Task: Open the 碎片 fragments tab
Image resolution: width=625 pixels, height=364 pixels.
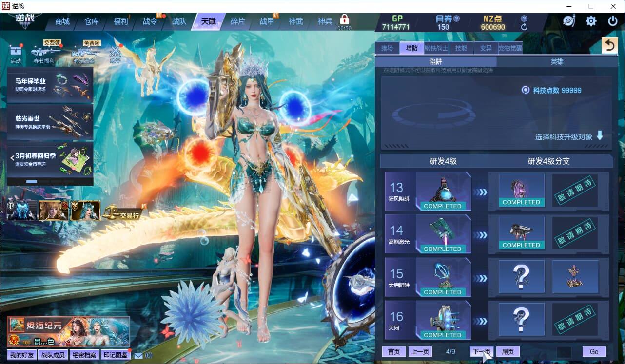Action: [x=237, y=21]
